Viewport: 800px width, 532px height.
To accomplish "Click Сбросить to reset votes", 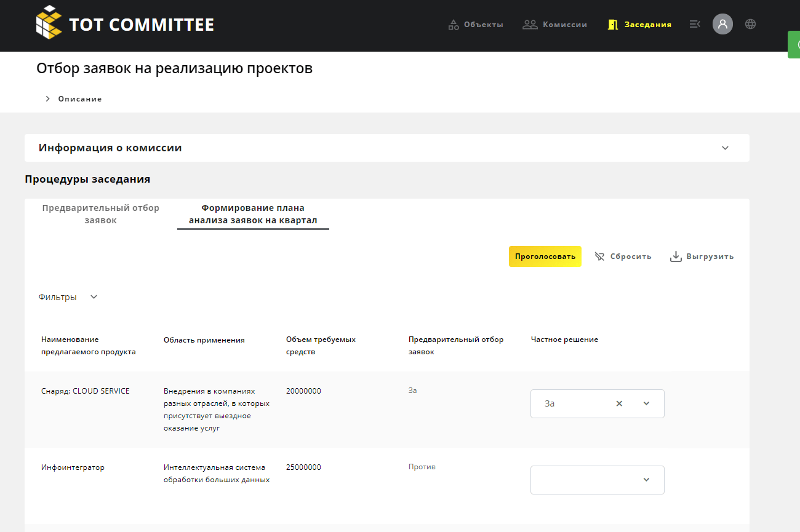I will (623, 256).
